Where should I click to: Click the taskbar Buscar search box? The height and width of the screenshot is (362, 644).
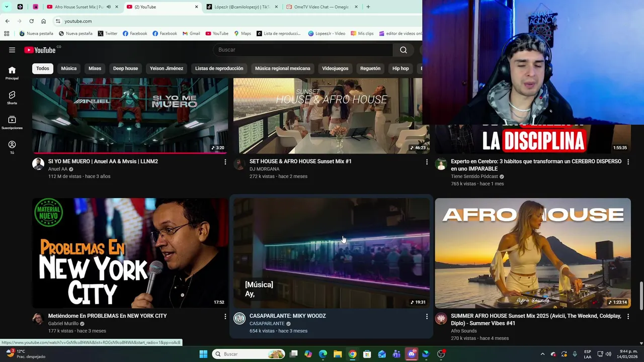click(249, 354)
